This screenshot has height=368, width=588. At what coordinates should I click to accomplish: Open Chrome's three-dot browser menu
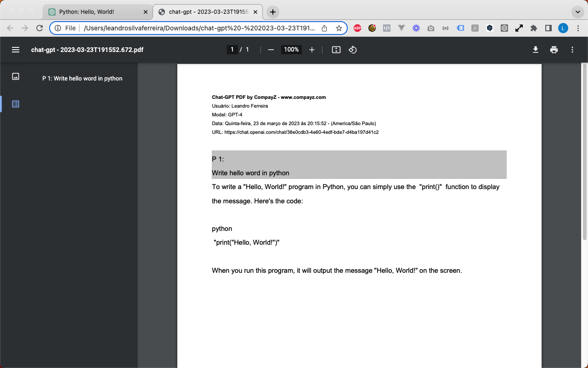click(x=578, y=28)
